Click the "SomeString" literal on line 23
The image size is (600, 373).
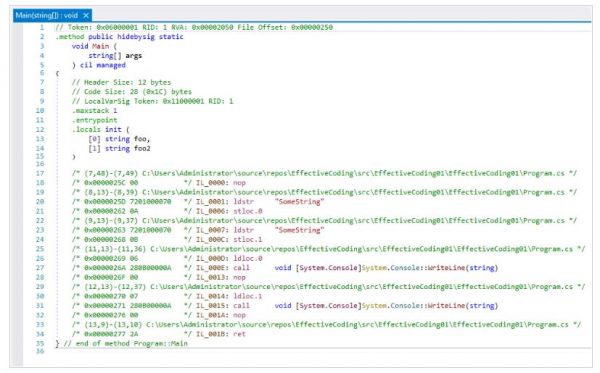(x=299, y=230)
